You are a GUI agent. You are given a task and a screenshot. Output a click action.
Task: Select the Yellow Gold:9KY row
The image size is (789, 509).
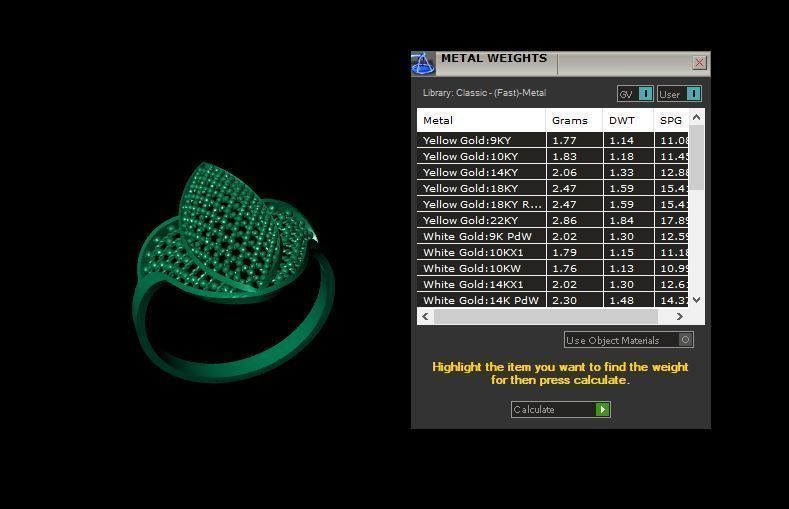553,140
